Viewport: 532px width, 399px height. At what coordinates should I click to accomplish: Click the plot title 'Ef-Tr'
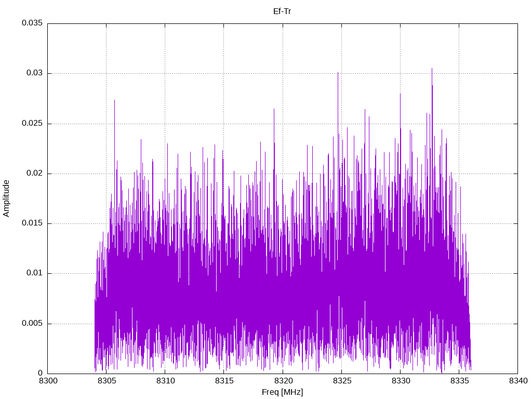tap(282, 11)
